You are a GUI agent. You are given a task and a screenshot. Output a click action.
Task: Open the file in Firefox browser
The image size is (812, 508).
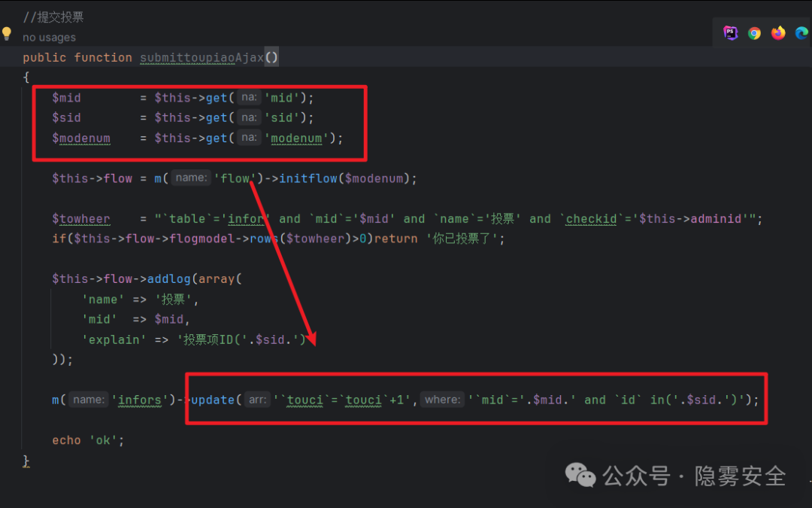tap(778, 32)
